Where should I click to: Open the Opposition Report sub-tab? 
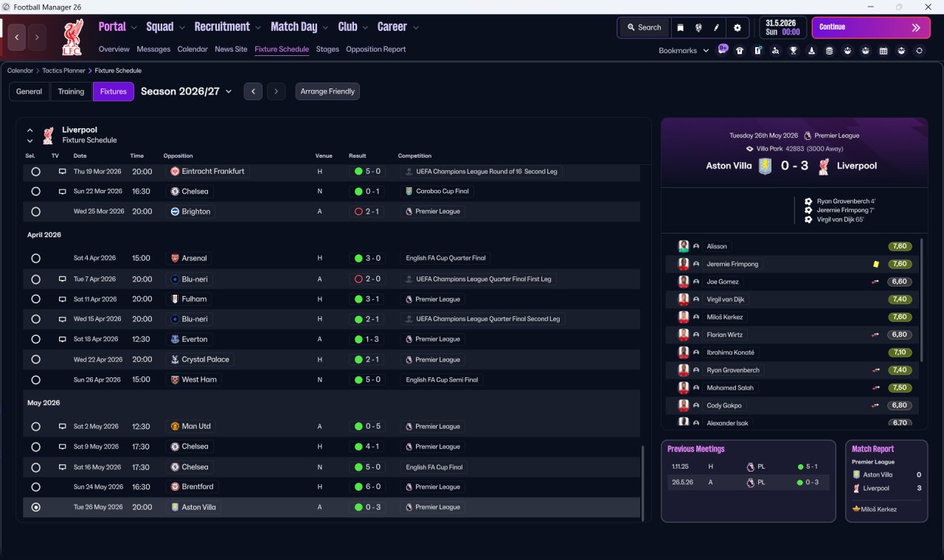(375, 49)
